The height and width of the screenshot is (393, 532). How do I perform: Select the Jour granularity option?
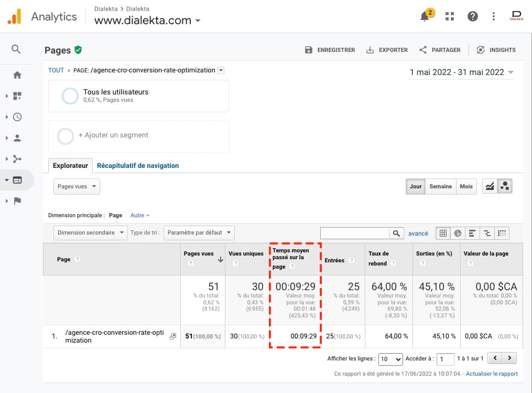pyautogui.click(x=415, y=186)
